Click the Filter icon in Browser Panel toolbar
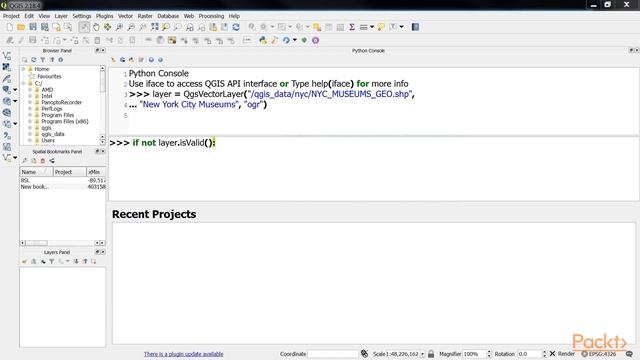Viewport: 640px width, 360px height. click(42, 60)
